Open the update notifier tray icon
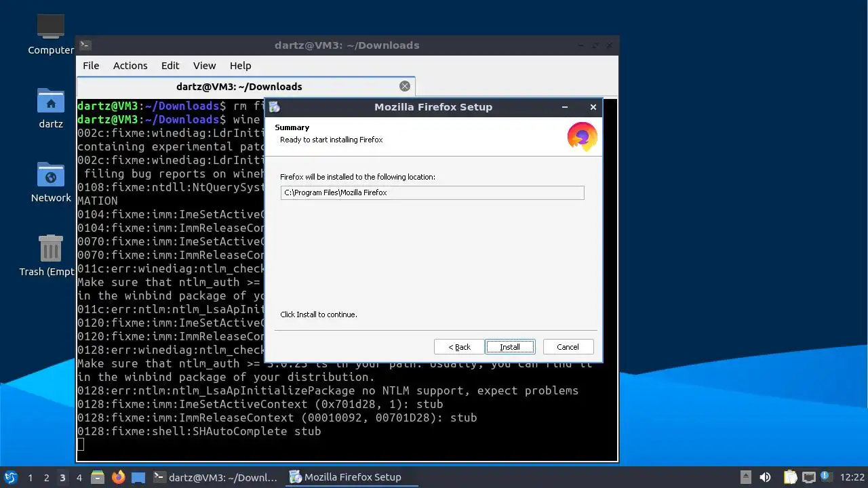Viewport: 868px width, 488px height. click(x=825, y=477)
